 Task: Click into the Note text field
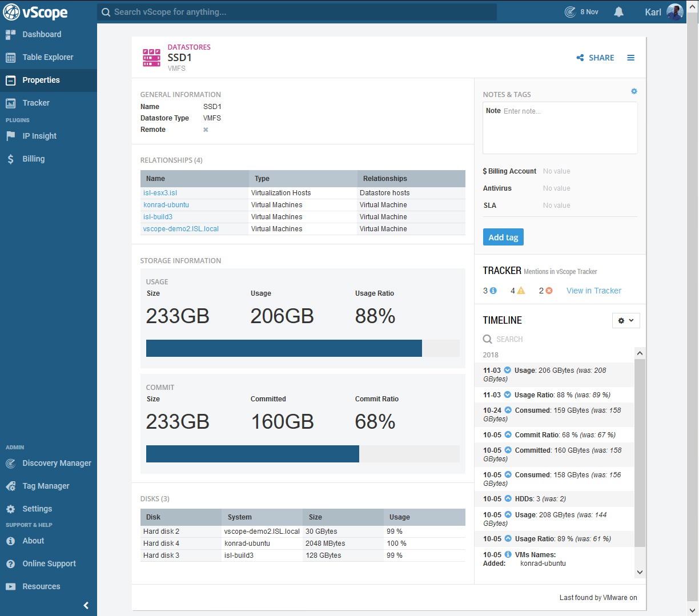[x=560, y=128]
